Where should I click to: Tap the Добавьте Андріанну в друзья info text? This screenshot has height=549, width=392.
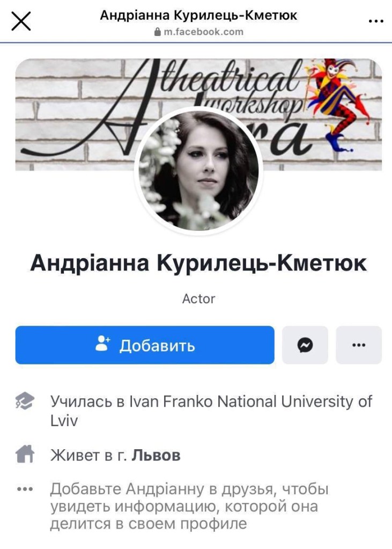pyautogui.click(x=189, y=506)
